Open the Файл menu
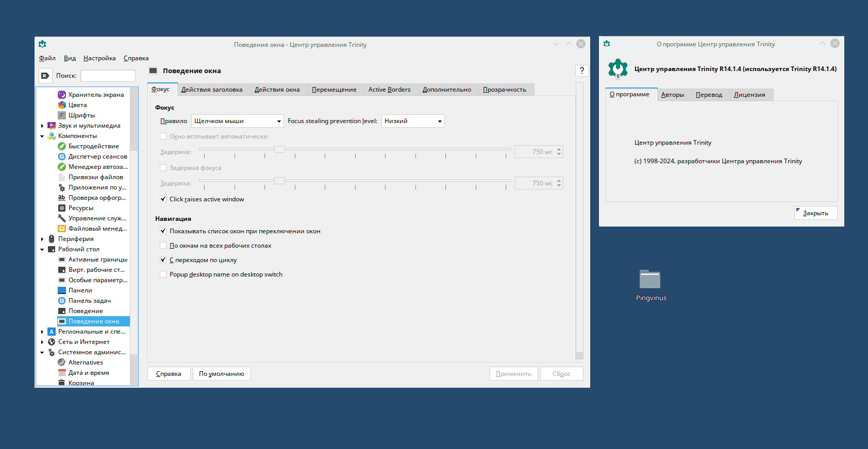Screen dimensions: 868x449 pos(47,58)
